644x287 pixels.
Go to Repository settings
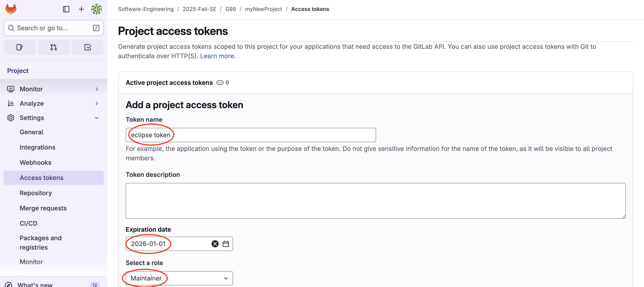click(x=36, y=193)
